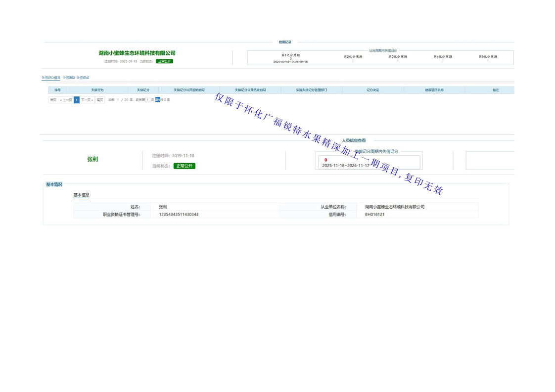
Task: Click the 人员信息查看 section title
Action: [354, 140]
